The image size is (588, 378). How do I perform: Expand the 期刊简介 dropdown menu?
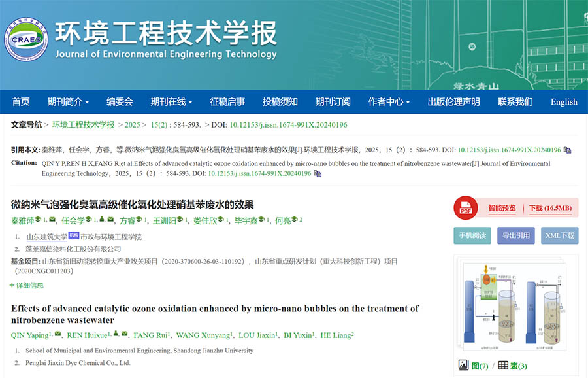click(x=67, y=102)
